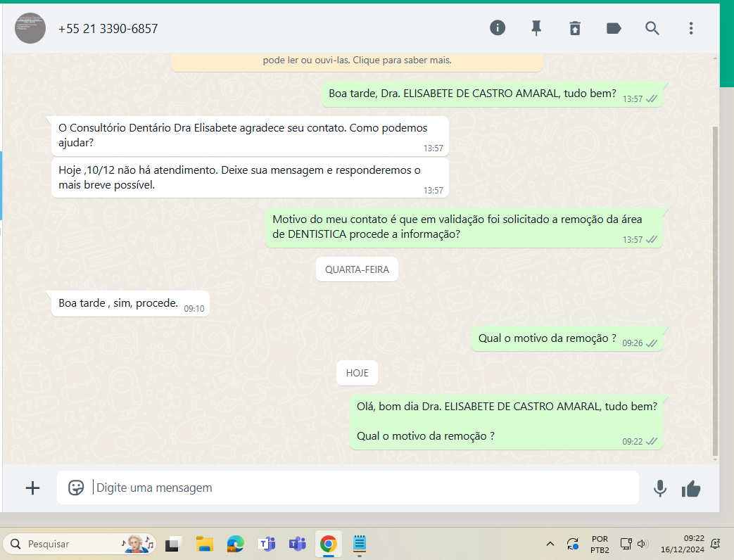Open the label tag icon
Screen dimensions: 734x560
click(x=614, y=28)
